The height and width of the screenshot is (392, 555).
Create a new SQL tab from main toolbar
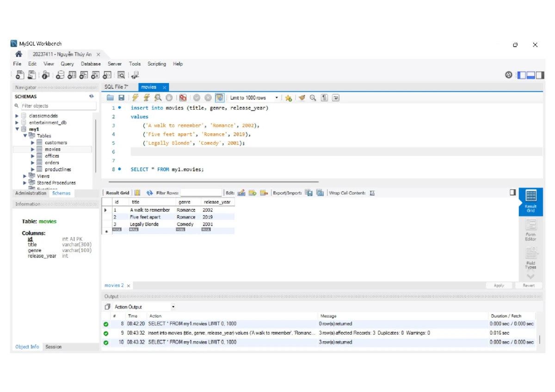[20, 75]
